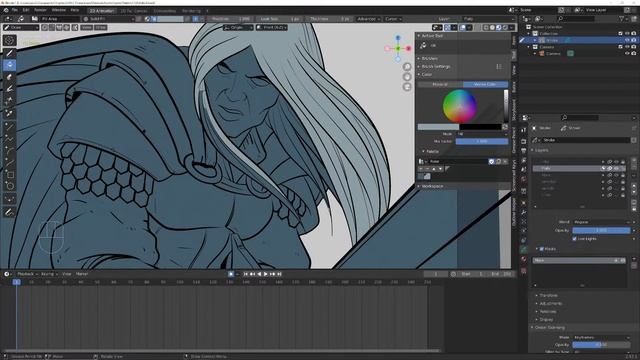Open the Draw mode dropdown
Screen dimensions: 640x360
(x=21, y=27)
